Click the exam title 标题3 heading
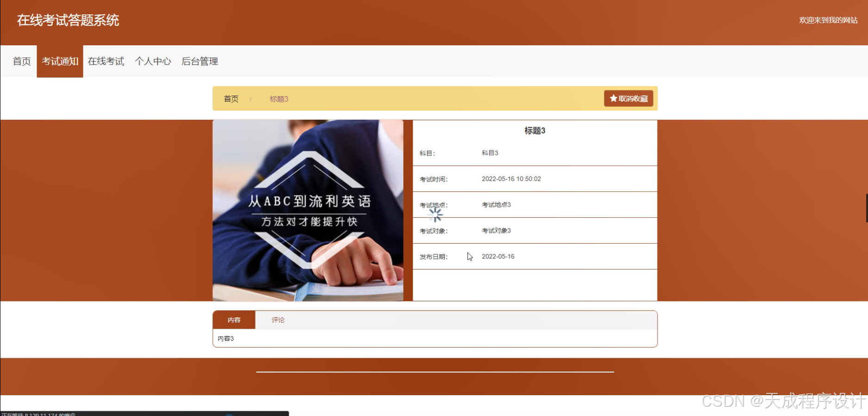Screen dimensions: 868x416 (534, 130)
